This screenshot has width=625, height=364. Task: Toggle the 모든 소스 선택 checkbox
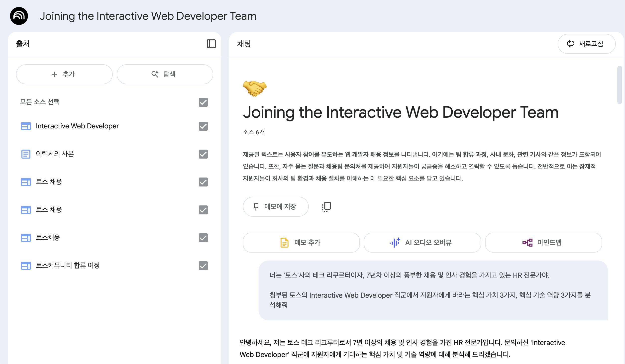tap(203, 102)
